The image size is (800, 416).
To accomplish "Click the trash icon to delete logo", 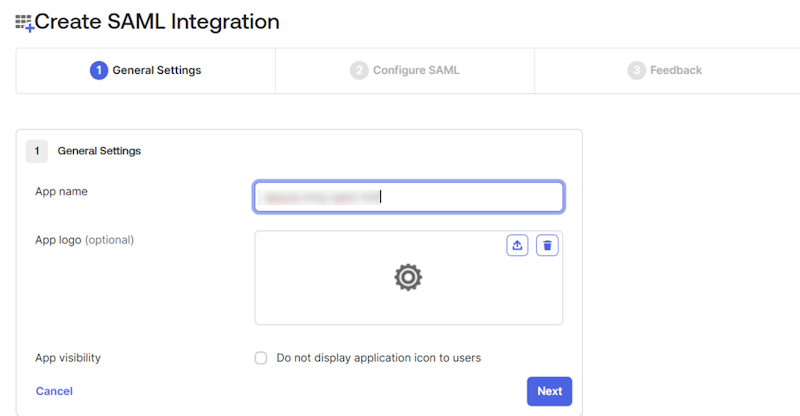I will (x=547, y=245).
